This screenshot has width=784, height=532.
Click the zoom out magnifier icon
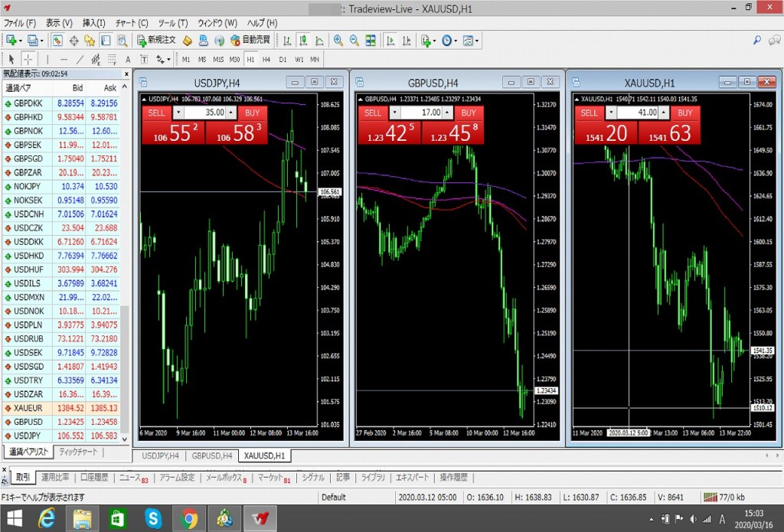point(354,41)
